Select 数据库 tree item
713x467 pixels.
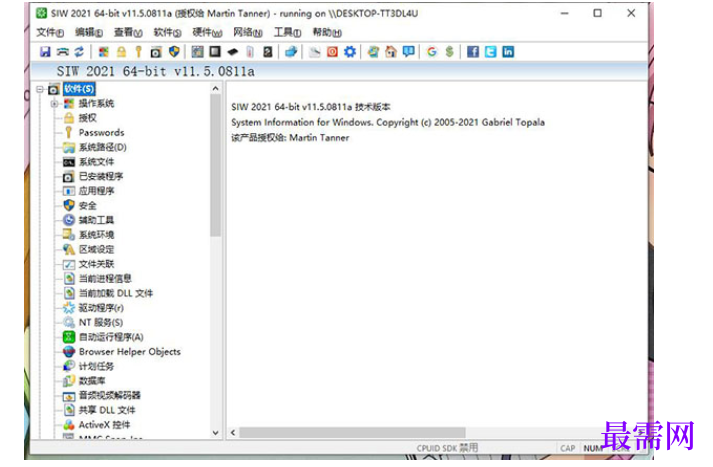92,381
